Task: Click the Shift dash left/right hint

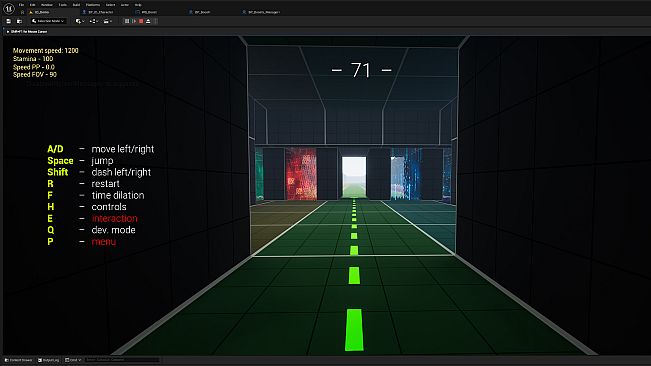Action: (99, 172)
